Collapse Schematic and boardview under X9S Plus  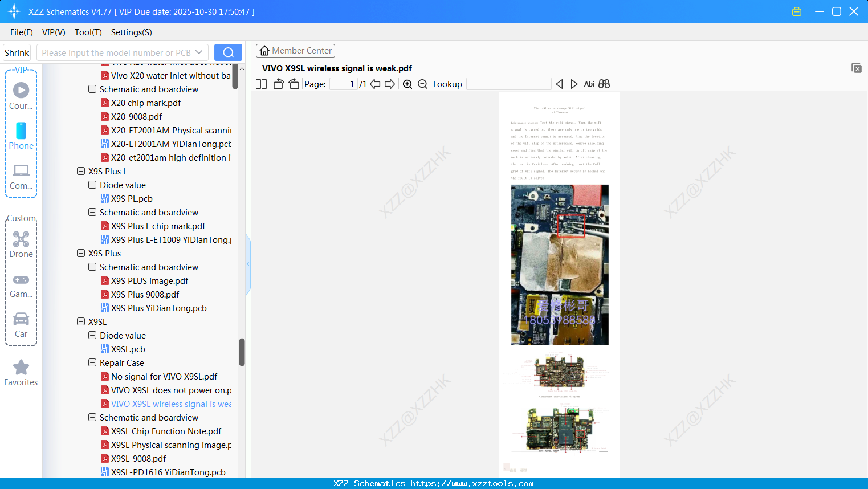coord(92,267)
